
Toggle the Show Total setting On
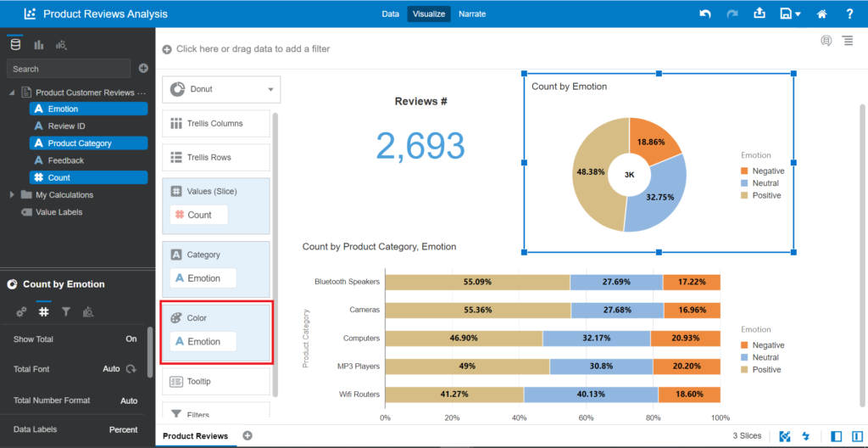pos(131,339)
